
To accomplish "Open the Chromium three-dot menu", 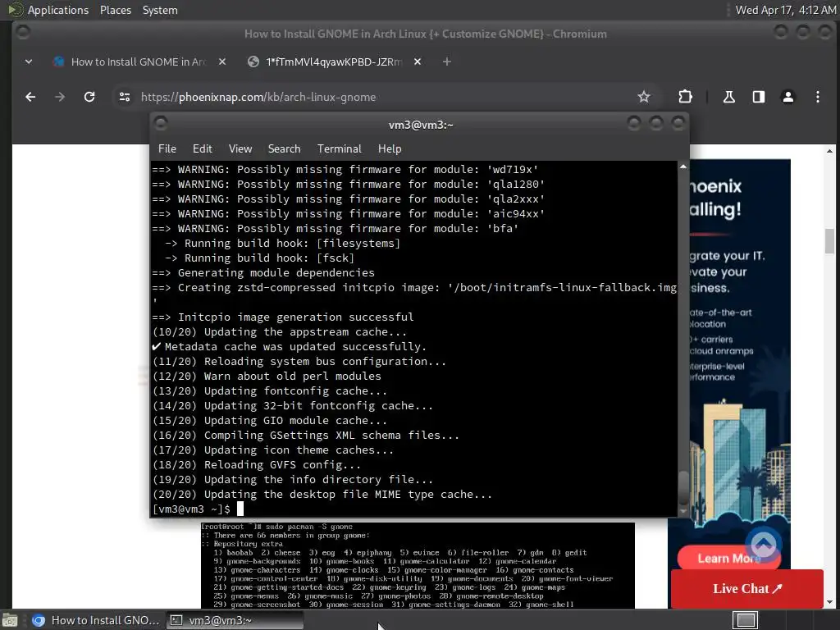I will (818, 97).
